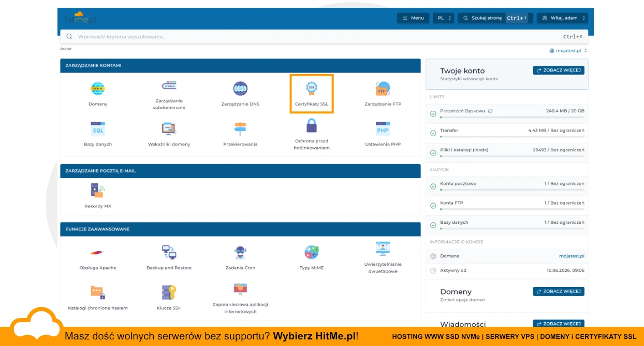Image resolution: width=644 pixels, height=346 pixels.
Task: Click Zobacz więcej in Wiadomości card
Action: 559,323
